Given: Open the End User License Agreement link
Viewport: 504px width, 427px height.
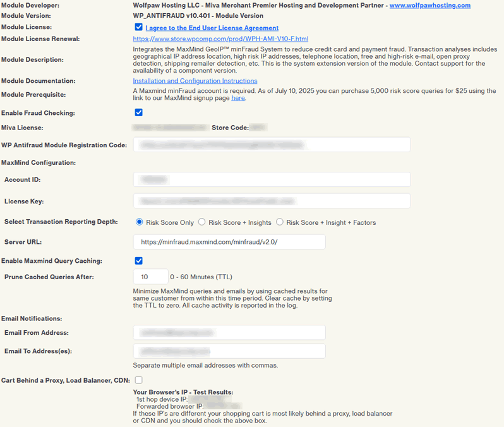Looking at the screenshot, I should pos(212,28).
